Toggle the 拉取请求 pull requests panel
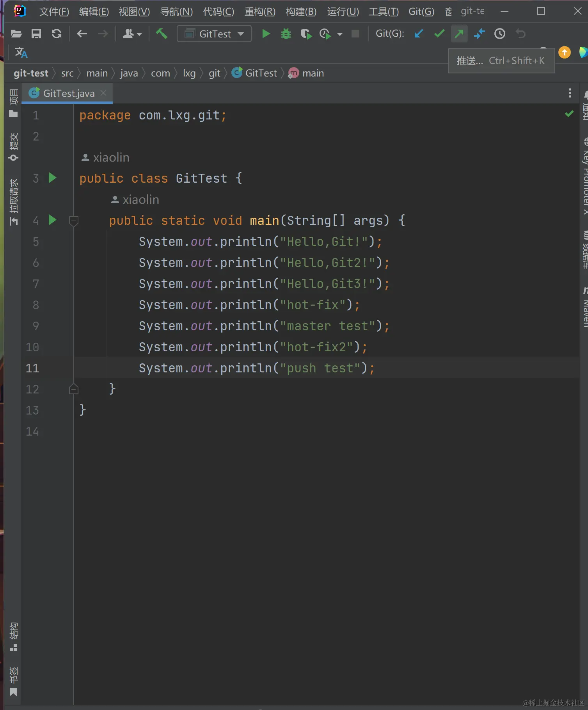The image size is (588, 710). (13, 202)
